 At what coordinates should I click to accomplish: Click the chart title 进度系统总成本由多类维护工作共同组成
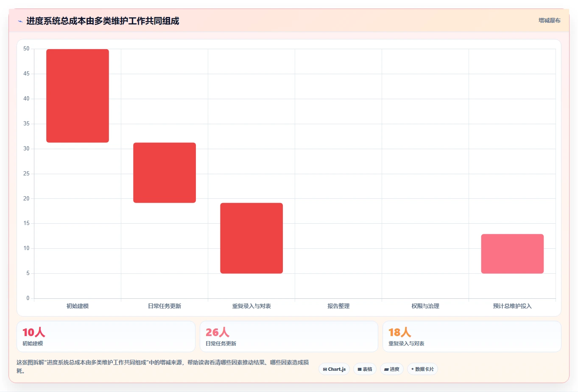tap(103, 21)
